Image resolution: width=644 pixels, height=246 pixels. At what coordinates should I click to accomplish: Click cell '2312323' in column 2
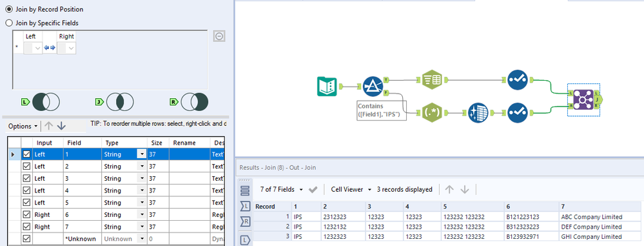[x=343, y=217]
